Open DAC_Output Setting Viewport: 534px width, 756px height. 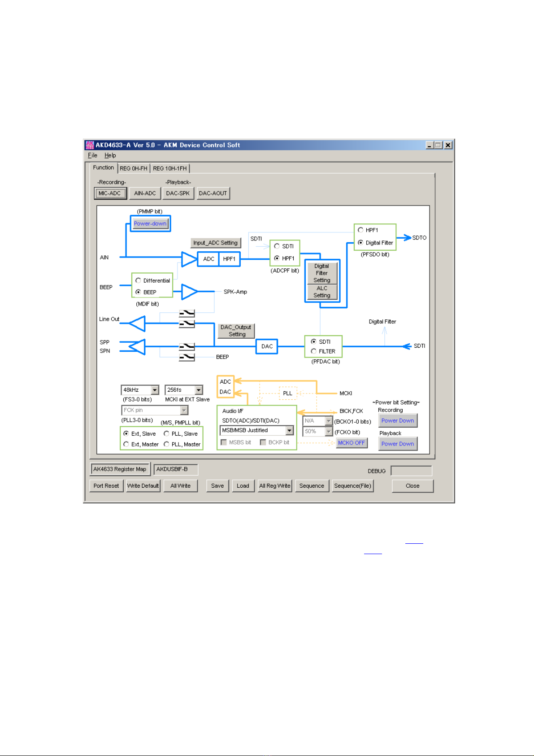coord(236,331)
